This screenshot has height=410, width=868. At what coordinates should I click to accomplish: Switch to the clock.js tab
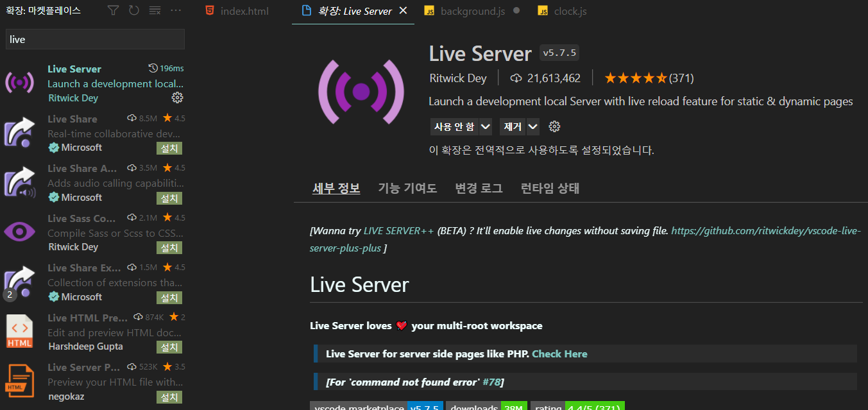click(563, 11)
